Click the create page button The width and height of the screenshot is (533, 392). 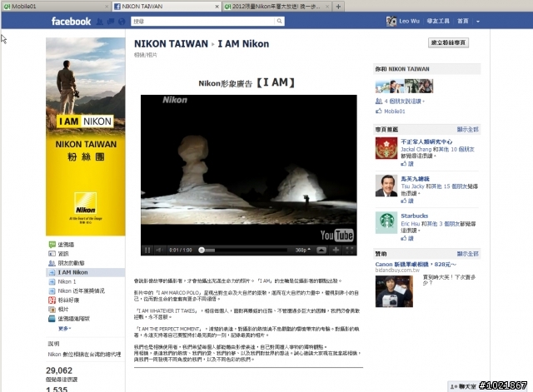click(448, 42)
